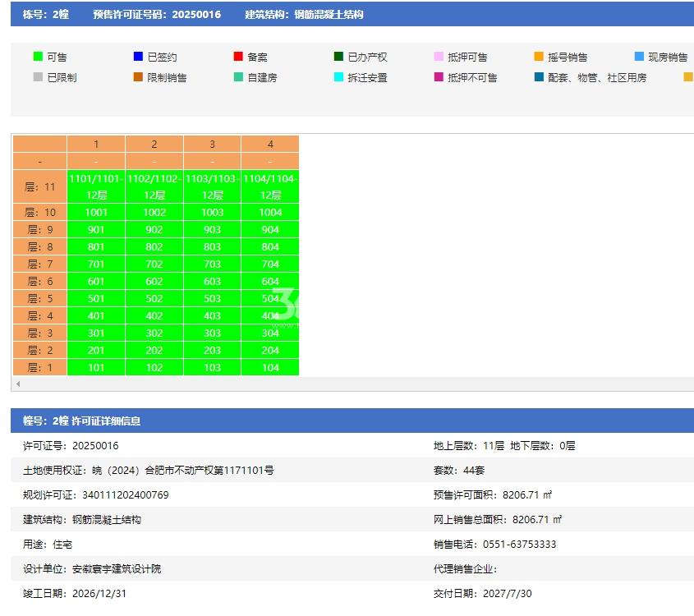The height and width of the screenshot is (616, 694).
Task: Click the magenta 抵押不可售 legend swatch
Action: [x=439, y=77]
